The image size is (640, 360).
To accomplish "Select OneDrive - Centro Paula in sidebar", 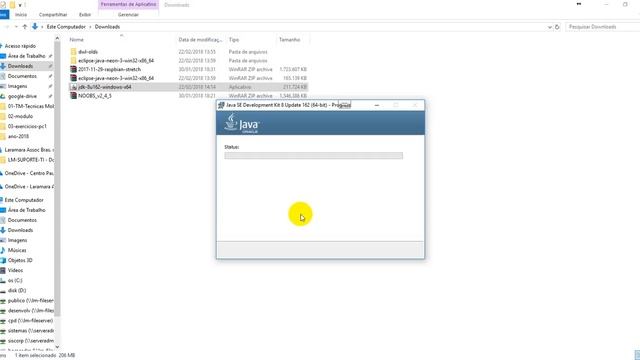I will [x=29, y=173].
